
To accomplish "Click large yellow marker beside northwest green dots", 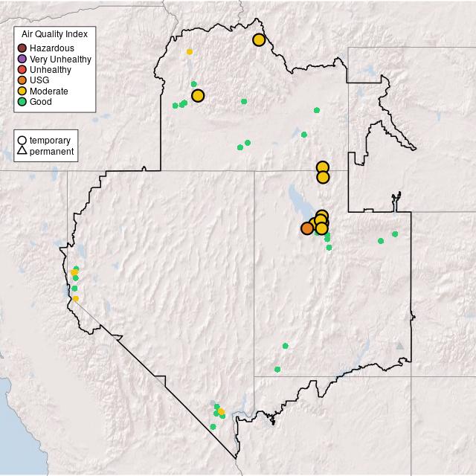I will [x=198, y=95].
